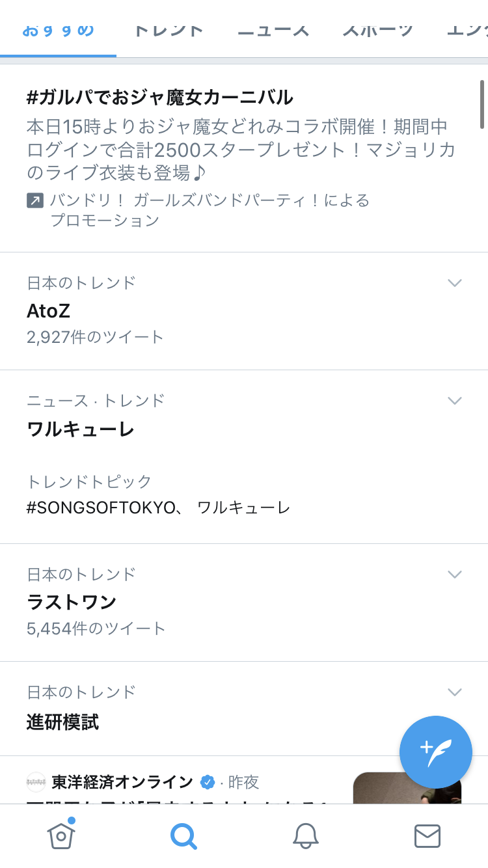Go to the Home timeline icon

pyautogui.click(x=61, y=835)
